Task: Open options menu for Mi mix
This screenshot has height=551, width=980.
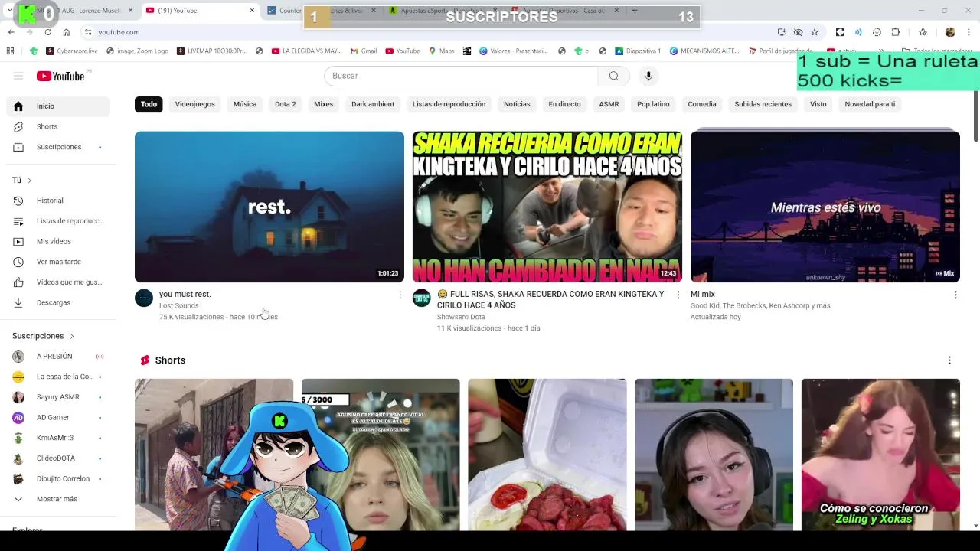Action: (x=955, y=295)
